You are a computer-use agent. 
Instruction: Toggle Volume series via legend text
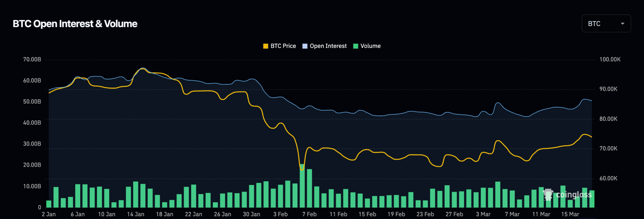point(370,46)
